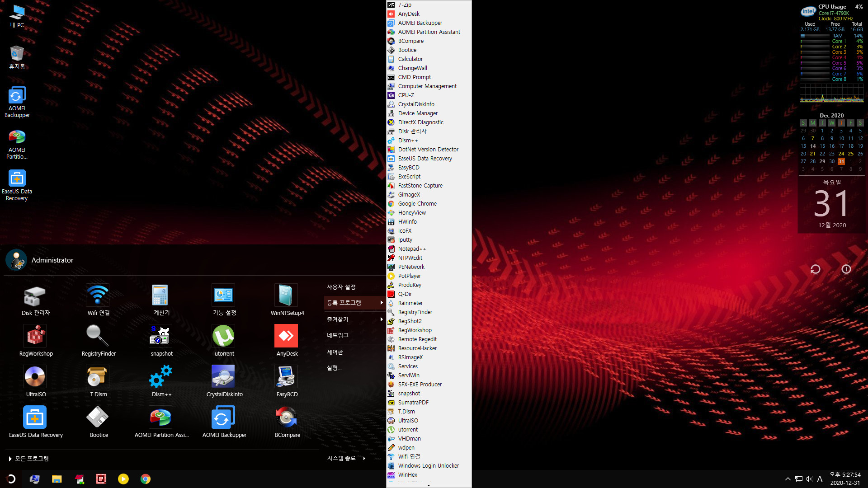The image size is (868, 488).
Task: Open File Explorer from taskbar
Action: pyautogui.click(x=57, y=479)
